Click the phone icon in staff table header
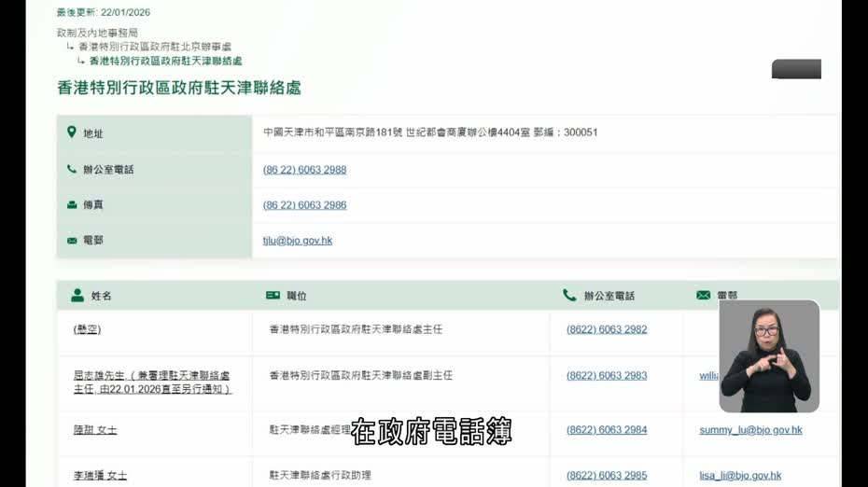 [569, 296]
